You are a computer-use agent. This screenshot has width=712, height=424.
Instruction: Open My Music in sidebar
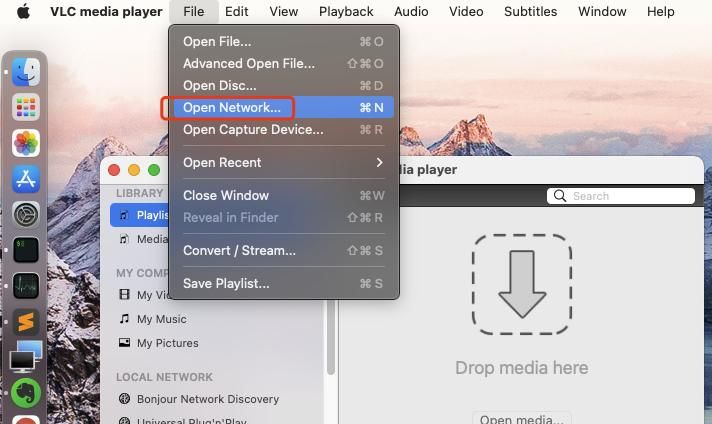(x=153, y=319)
